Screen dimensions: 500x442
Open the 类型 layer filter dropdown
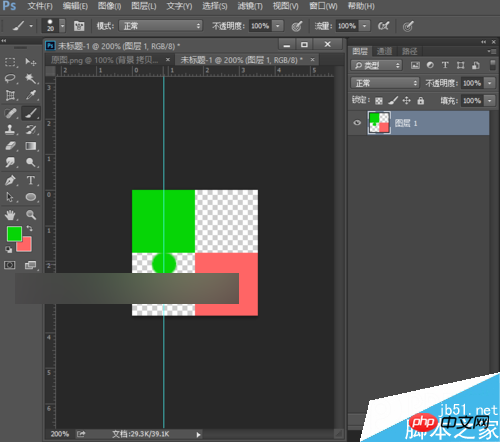(377, 65)
